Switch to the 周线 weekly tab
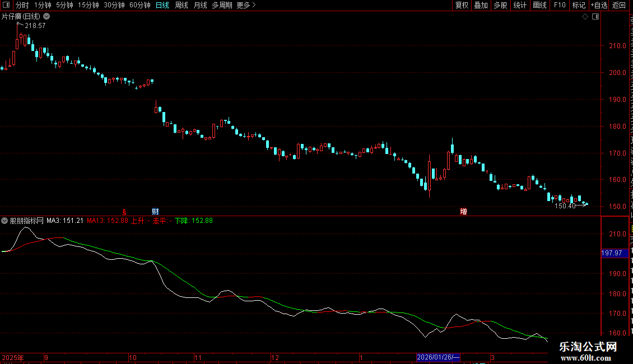633x364 pixels. pos(181,5)
